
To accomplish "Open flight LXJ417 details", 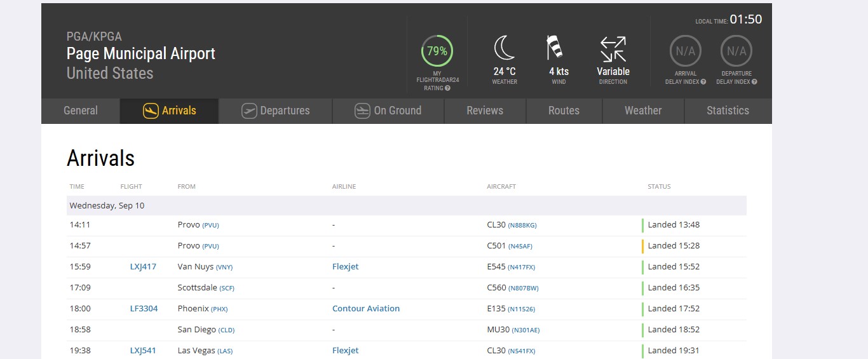I will click(x=143, y=267).
